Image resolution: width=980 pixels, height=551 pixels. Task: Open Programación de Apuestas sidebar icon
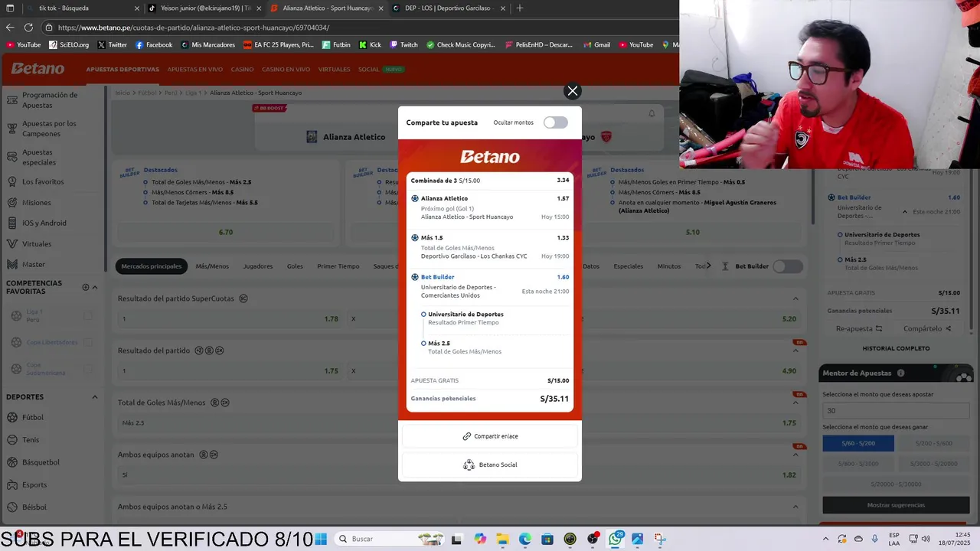click(11, 99)
